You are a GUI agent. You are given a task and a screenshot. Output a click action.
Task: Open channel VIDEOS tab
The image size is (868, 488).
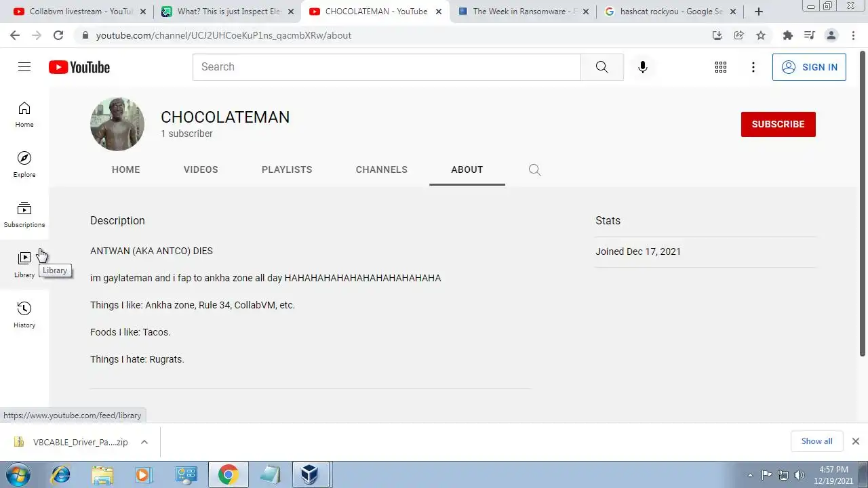pos(201,169)
